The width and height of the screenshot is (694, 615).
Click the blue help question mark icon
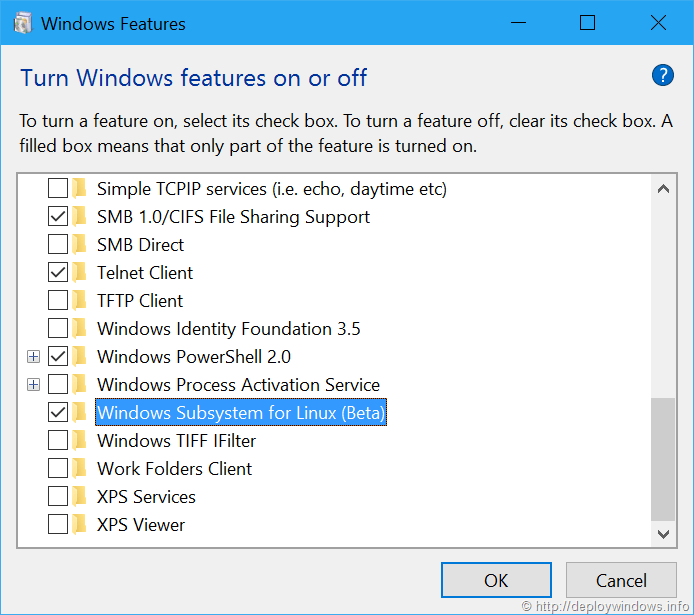click(662, 75)
